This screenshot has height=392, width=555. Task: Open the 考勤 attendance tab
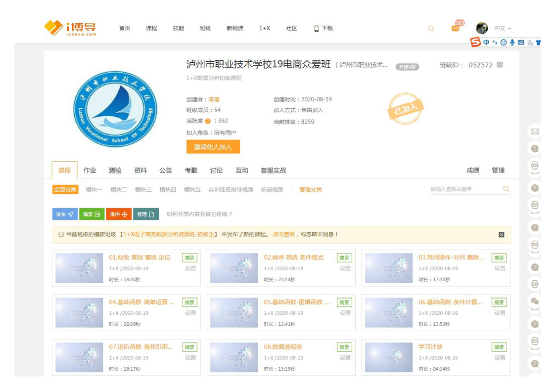pos(191,171)
